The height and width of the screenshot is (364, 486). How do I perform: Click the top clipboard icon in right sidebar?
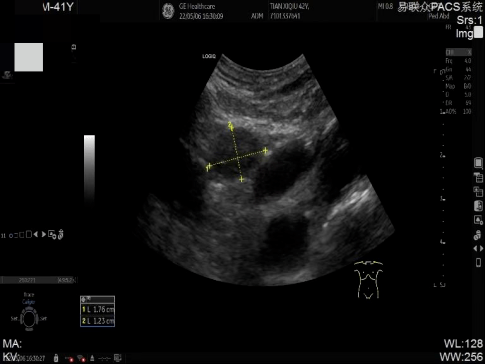478,163
